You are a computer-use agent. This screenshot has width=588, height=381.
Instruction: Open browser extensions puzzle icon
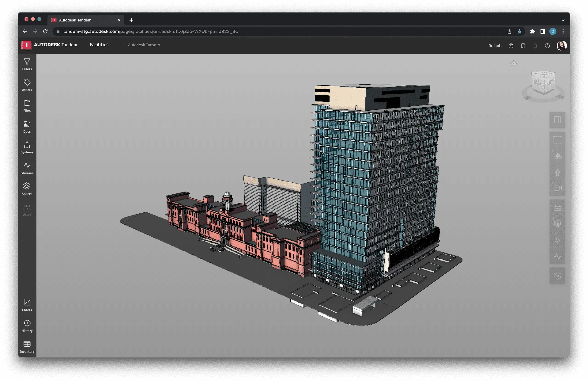tap(532, 31)
